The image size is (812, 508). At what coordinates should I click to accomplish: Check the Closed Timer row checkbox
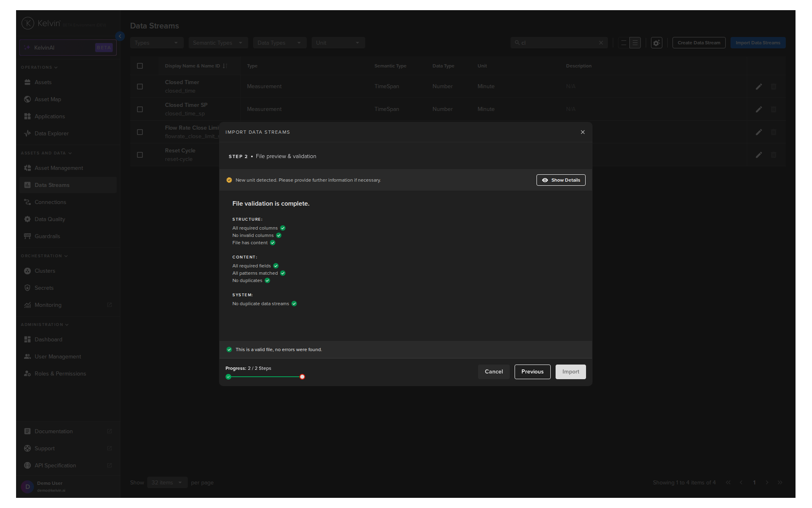pyautogui.click(x=140, y=86)
